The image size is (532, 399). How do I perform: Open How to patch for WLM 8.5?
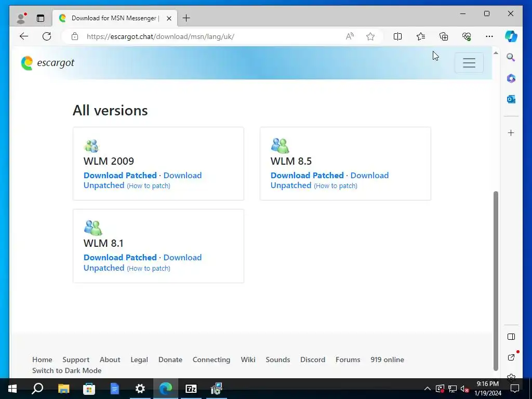(336, 186)
